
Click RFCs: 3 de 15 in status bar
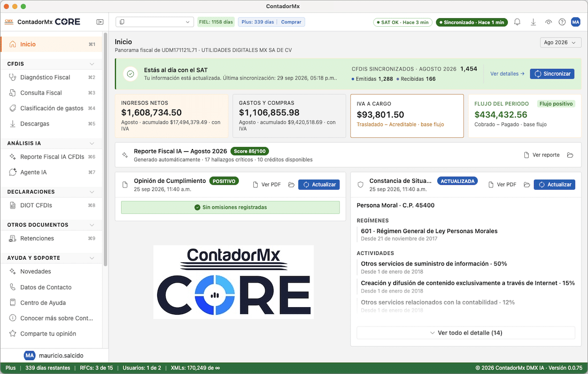[96, 368]
